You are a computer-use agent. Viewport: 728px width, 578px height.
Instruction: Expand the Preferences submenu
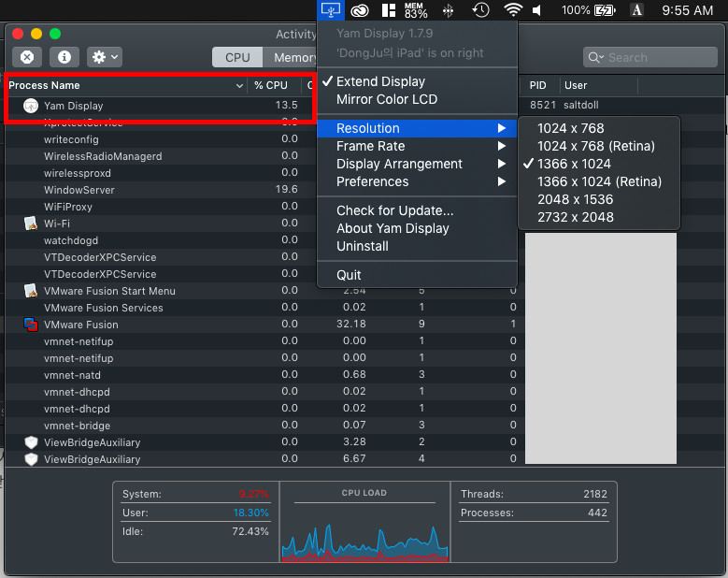[x=417, y=181]
